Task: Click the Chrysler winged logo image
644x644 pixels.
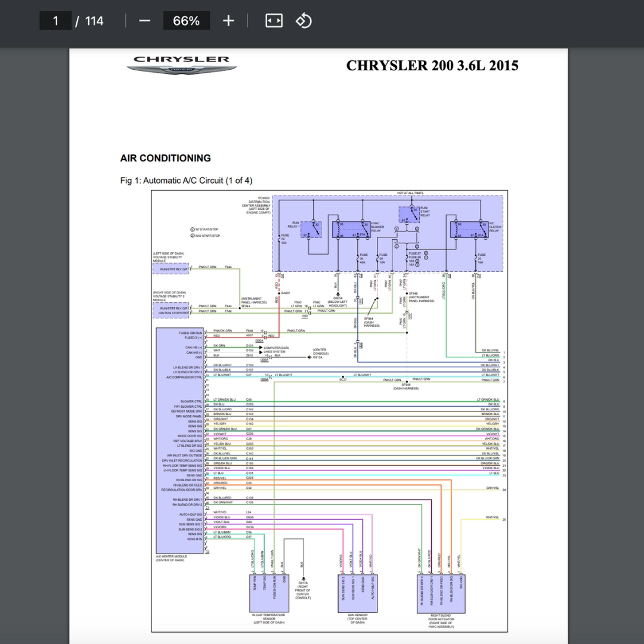Action: pyautogui.click(x=181, y=65)
